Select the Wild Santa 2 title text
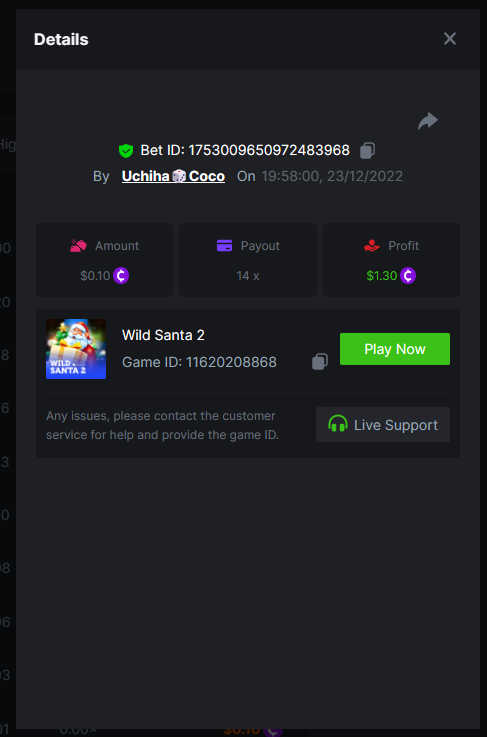 pos(163,335)
